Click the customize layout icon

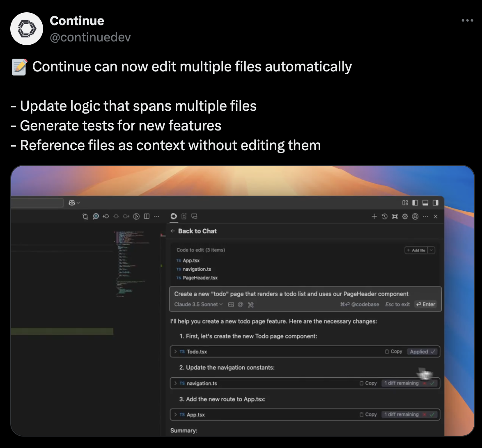(405, 203)
